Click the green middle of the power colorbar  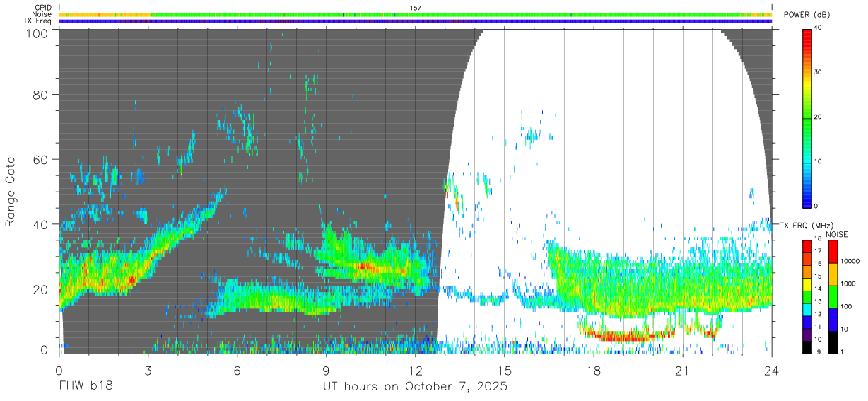click(807, 120)
